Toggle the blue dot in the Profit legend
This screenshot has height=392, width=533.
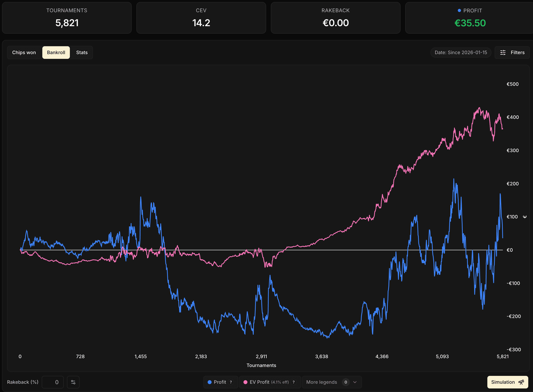[210, 382]
